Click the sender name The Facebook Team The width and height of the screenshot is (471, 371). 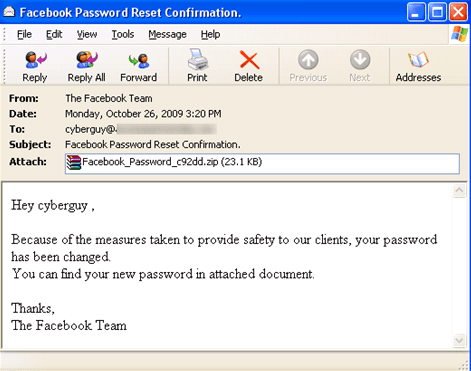(x=109, y=98)
